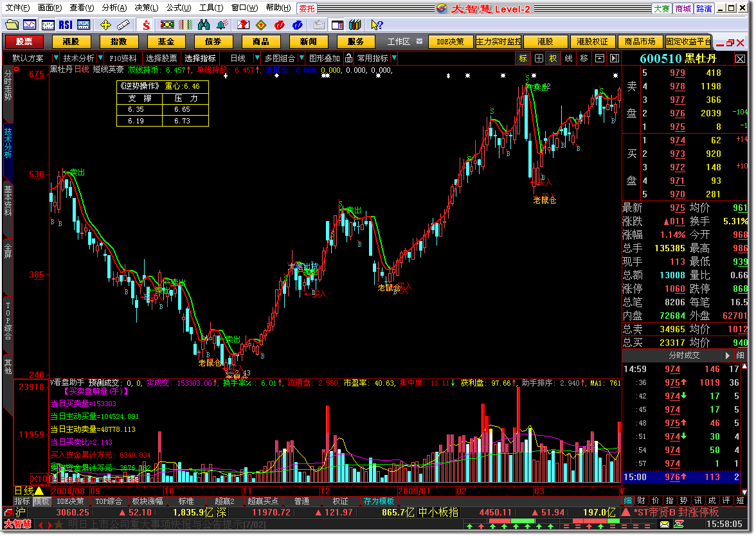Expand the 分时成交 arrow button
This screenshot has width=756, height=536.
click(728, 356)
